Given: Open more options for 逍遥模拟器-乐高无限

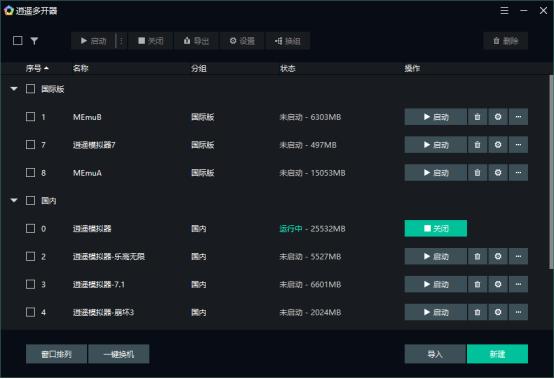Looking at the screenshot, I should [x=518, y=256].
